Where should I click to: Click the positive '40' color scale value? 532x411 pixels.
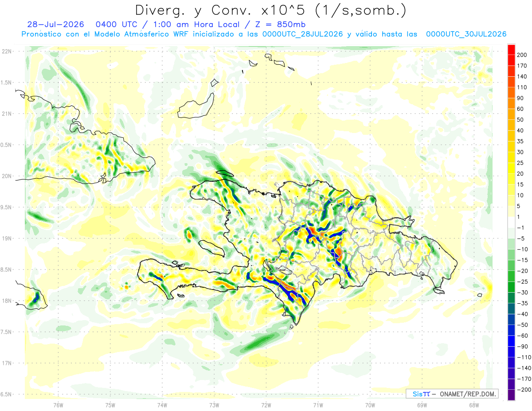point(520,130)
